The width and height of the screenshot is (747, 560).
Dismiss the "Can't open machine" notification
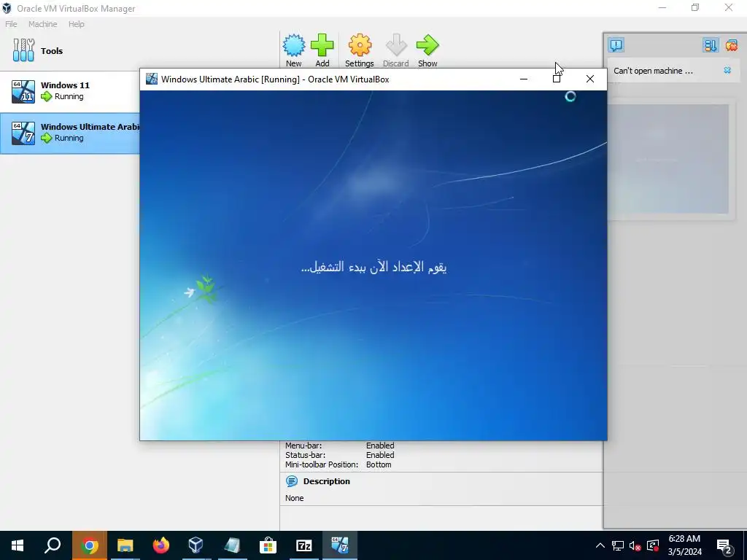pyautogui.click(x=727, y=70)
